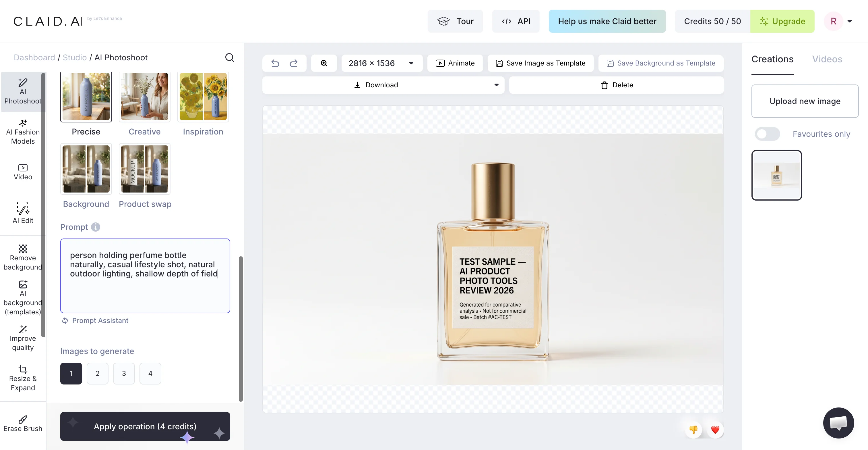
Task: Click the Animate button
Action: [455, 63]
